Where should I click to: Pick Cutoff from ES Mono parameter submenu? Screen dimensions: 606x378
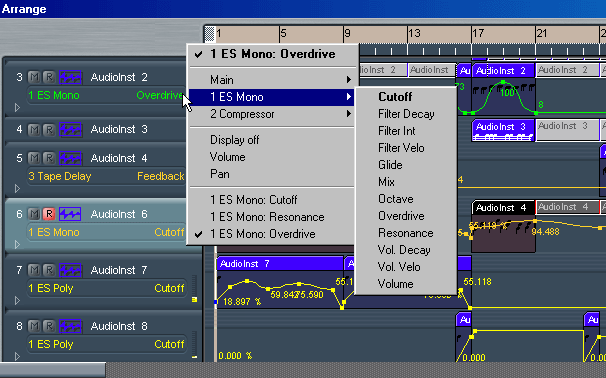405,97
